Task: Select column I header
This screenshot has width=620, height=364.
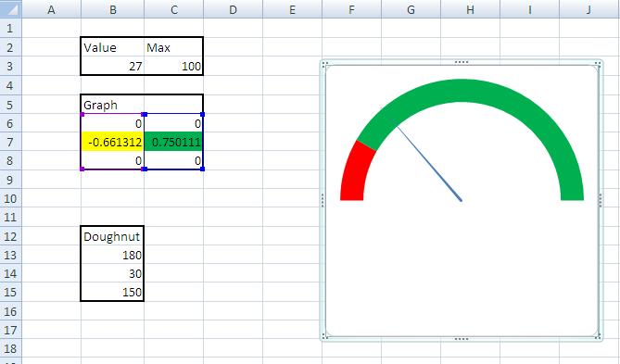Action: point(530,8)
